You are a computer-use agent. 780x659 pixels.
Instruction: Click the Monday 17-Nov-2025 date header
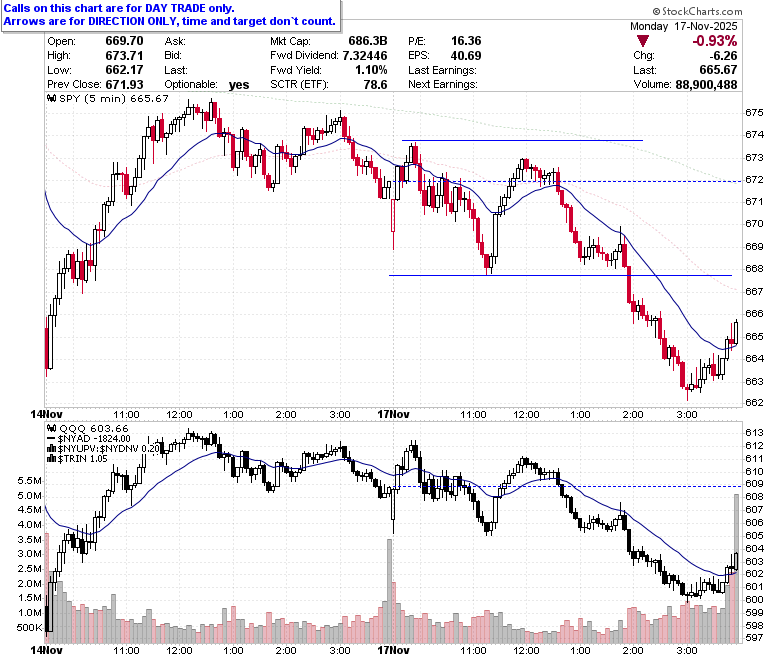coord(683,26)
